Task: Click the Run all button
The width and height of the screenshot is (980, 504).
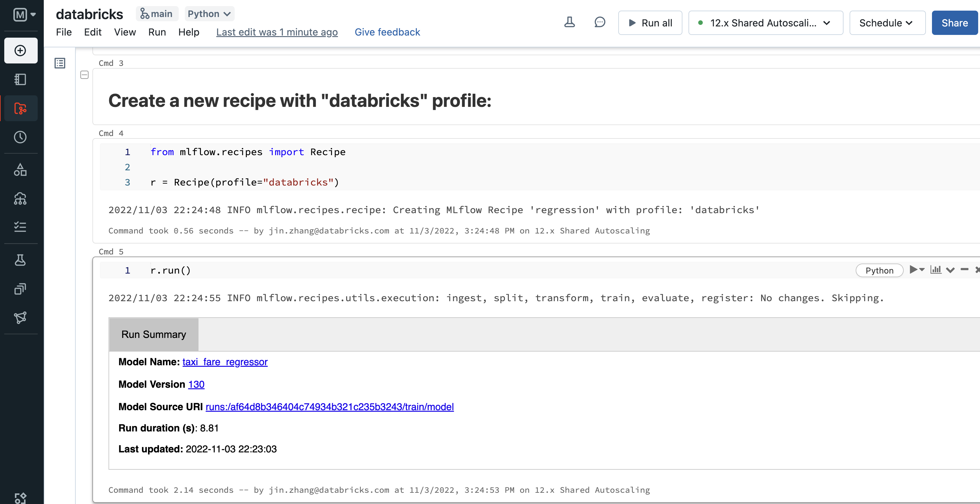Action: point(650,23)
